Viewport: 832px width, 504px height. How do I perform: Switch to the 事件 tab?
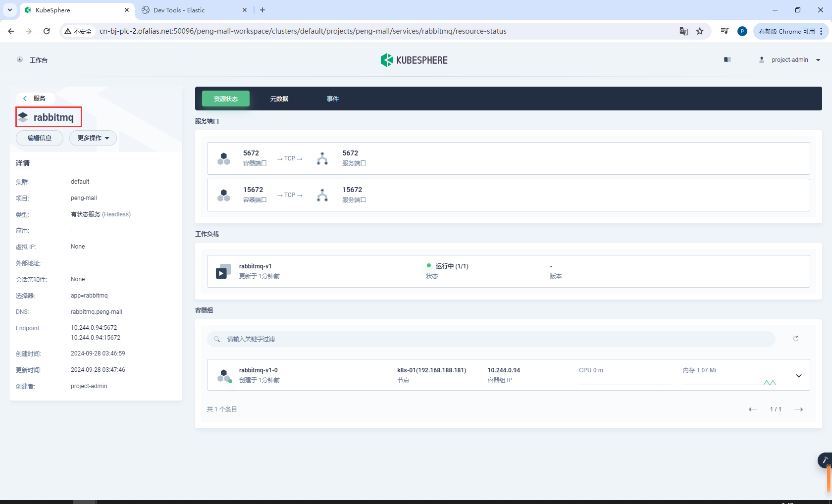(x=333, y=99)
